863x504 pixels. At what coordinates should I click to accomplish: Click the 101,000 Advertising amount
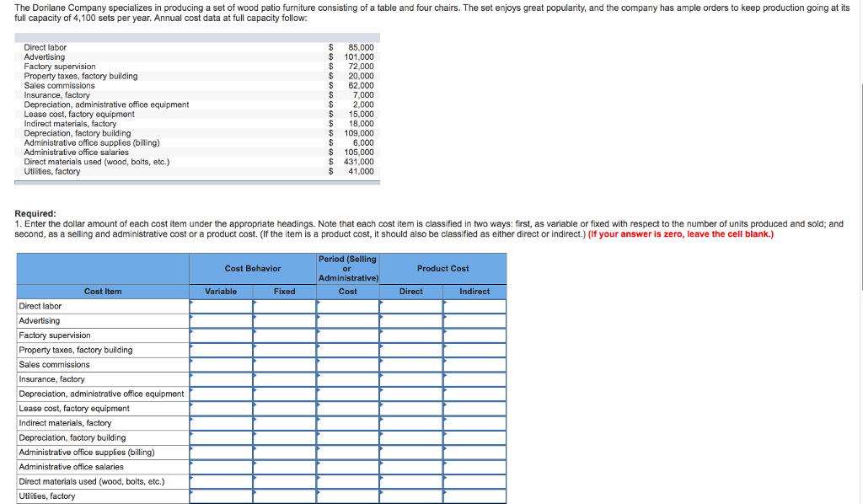click(359, 56)
